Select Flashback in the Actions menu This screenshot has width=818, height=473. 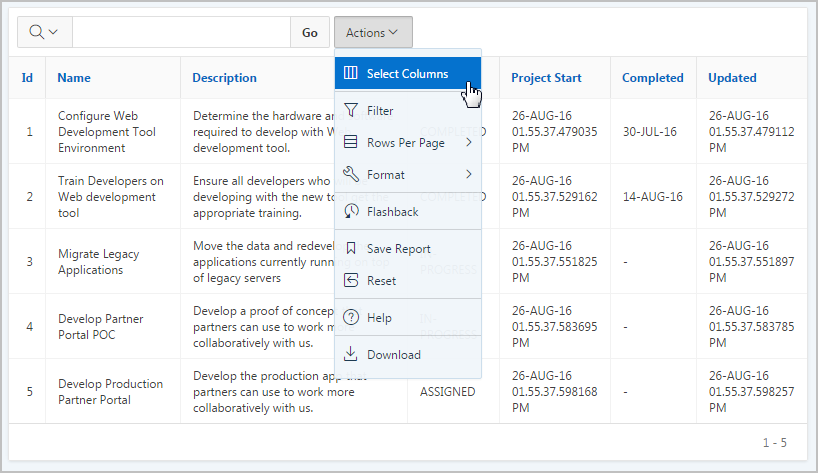click(x=392, y=211)
